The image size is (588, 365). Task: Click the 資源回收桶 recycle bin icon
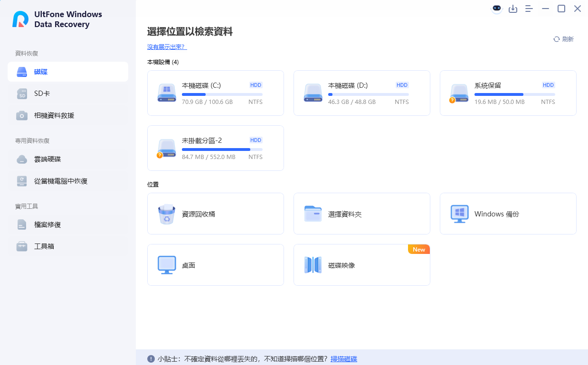[167, 214]
